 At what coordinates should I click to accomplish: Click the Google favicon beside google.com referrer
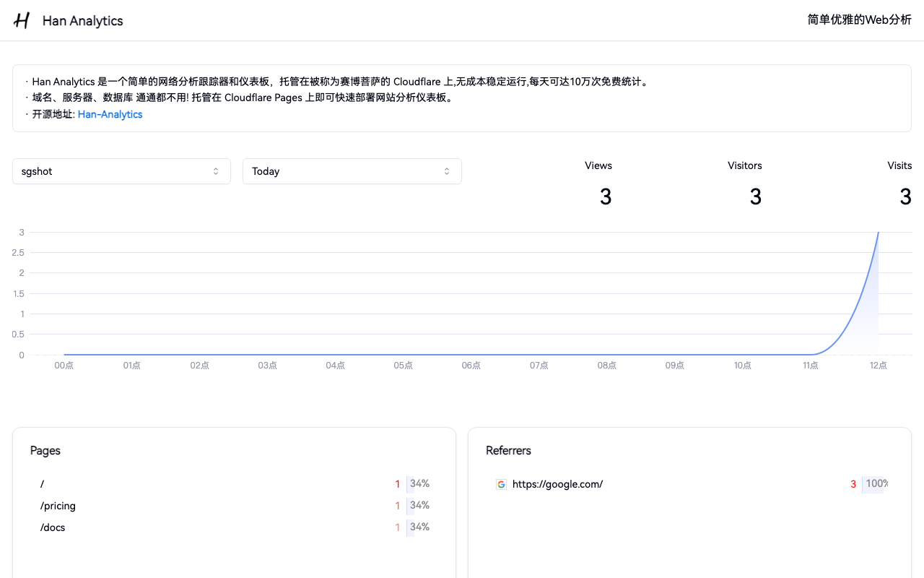click(501, 484)
